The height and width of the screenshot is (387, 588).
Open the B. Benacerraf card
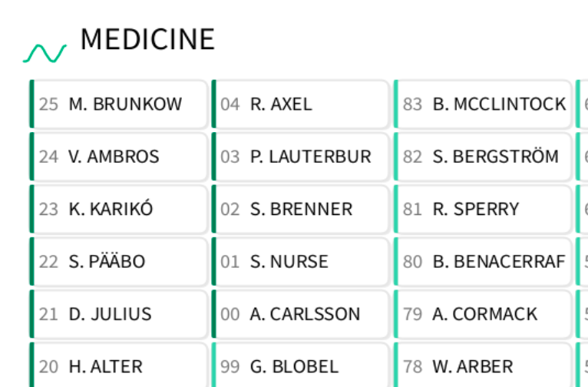click(484, 262)
